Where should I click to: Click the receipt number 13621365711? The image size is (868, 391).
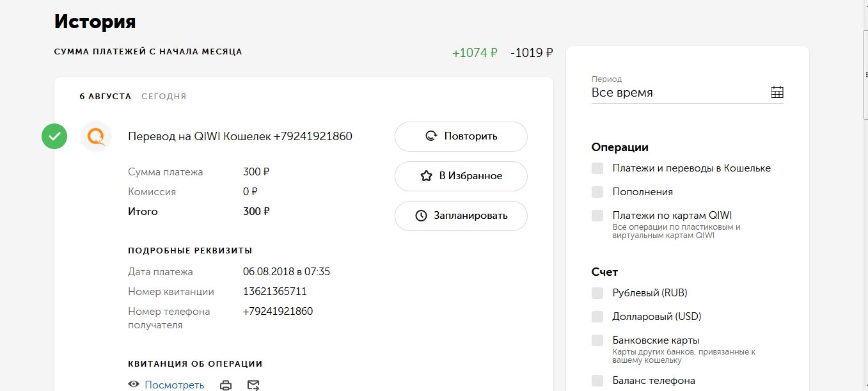[x=274, y=292]
